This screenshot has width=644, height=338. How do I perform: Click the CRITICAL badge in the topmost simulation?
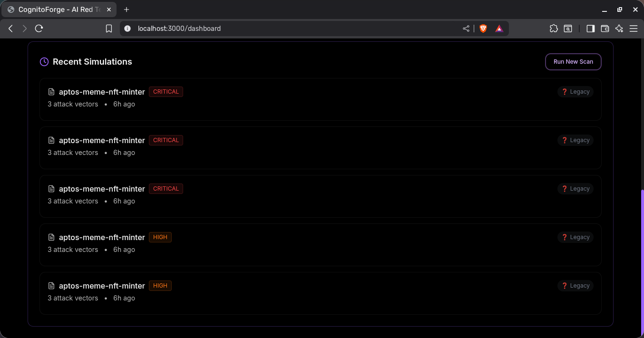tap(166, 92)
